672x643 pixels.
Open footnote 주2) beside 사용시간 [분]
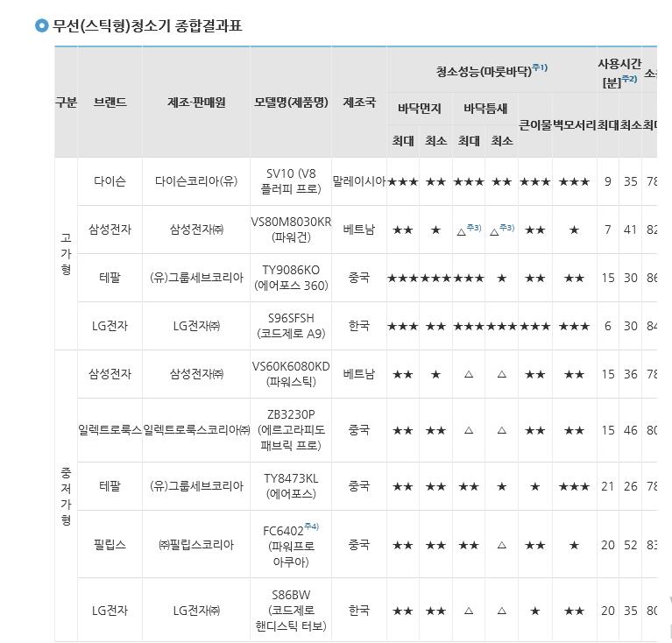[x=629, y=78]
